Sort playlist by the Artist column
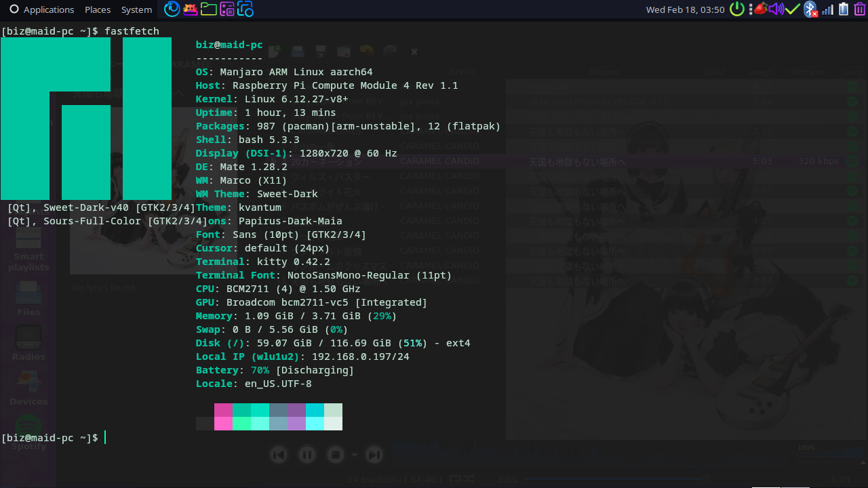Viewport: 868px width, 488px height. click(x=462, y=72)
